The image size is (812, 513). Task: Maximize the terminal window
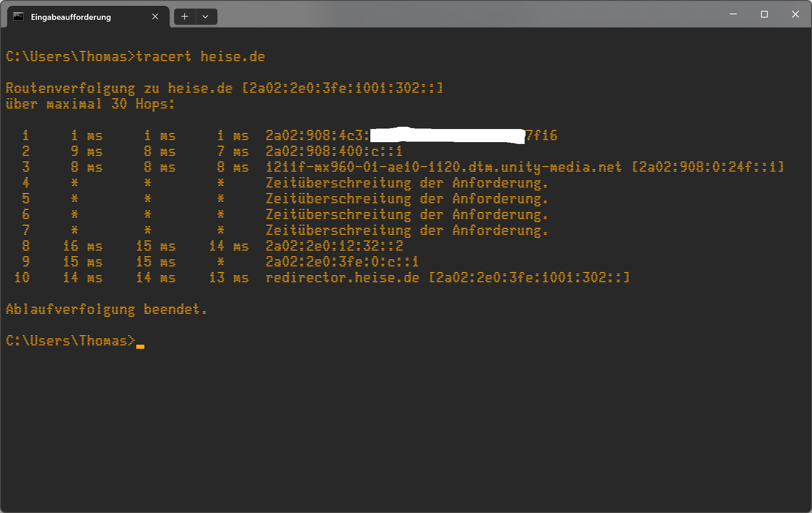[764, 14]
